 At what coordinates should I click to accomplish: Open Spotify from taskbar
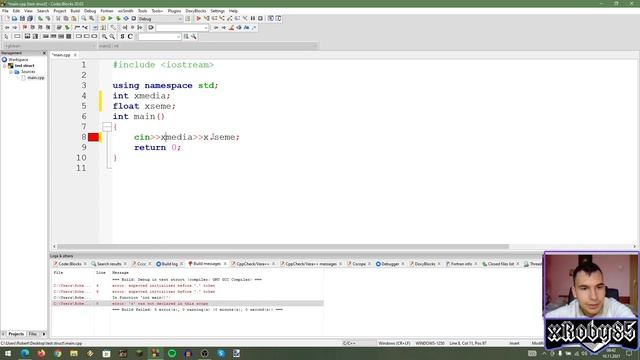(x=172, y=353)
